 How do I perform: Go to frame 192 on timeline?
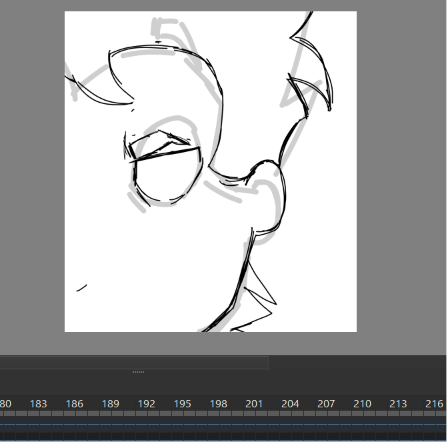coord(146,404)
